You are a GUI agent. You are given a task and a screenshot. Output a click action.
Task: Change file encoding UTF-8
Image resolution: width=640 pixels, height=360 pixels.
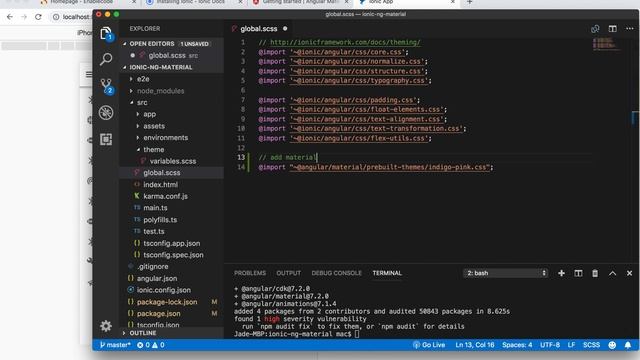(x=550, y=345)
